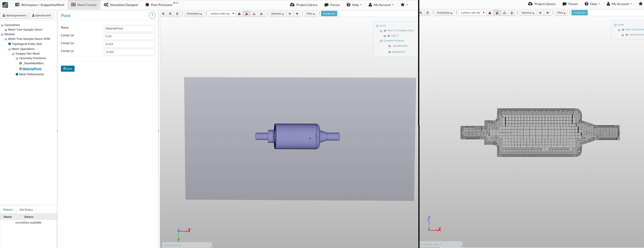
Task: Collapse the Snappy Hex Mesh tree node
Action: pyautogui.click(x=13, y=54)
